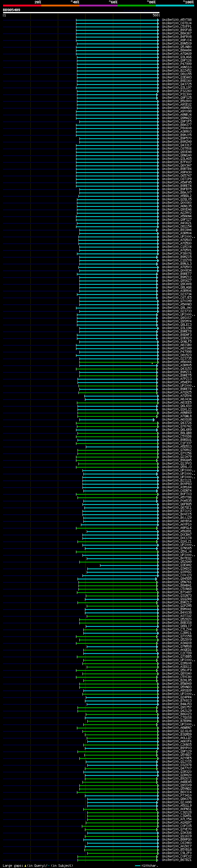Select alignment bar for UniRef100_B8A367
Image resolution: width=197 pixels, height=868 pixels.
[x=118, y=33]
